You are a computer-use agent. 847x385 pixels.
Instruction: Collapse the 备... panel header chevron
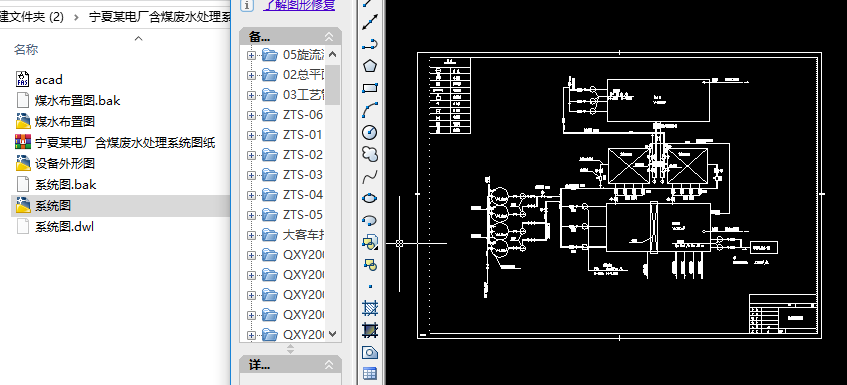click(x=329, y=37)
